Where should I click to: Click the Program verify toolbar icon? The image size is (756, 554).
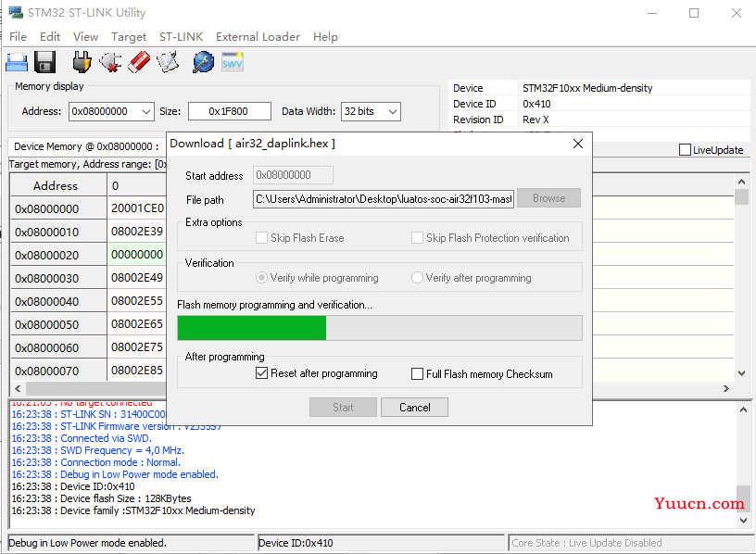tap(168, 62)
